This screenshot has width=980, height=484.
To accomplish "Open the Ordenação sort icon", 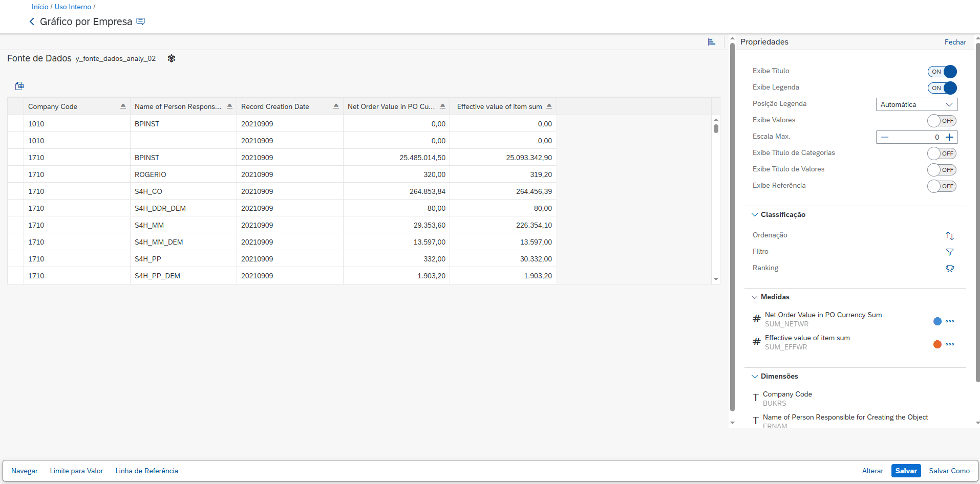I will coord(949,235).
